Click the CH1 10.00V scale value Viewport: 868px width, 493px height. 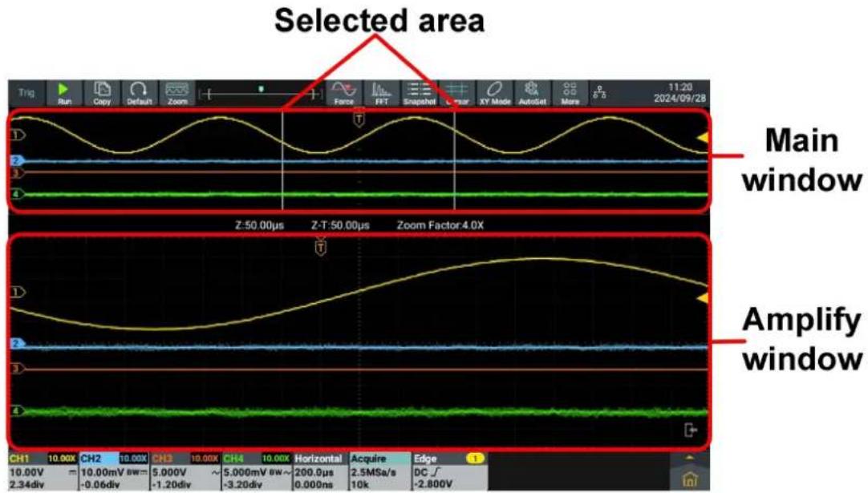tap(26, 472)
